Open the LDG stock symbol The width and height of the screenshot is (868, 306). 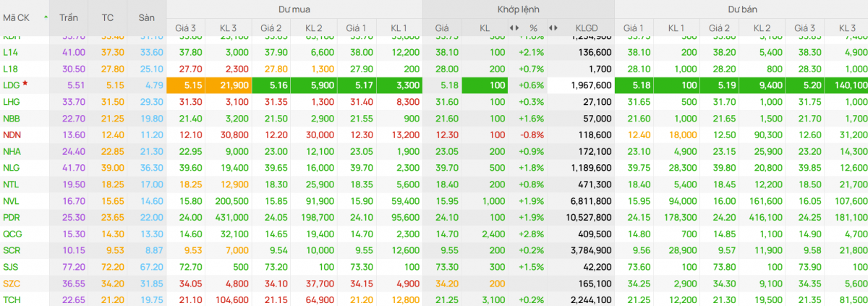click(x=11, y=85)
